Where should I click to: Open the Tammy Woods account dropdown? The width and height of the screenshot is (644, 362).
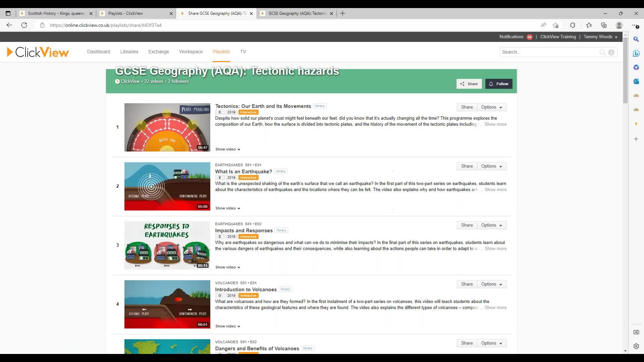point(600,37)
